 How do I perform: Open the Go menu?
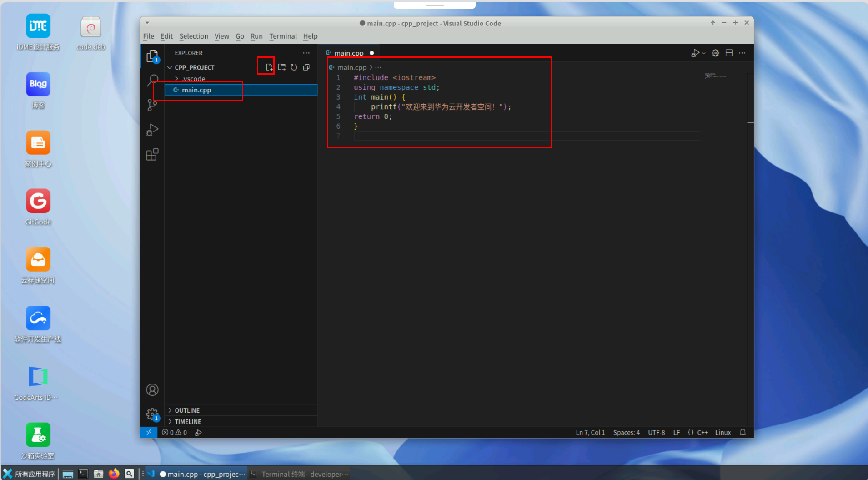(x=240, y=36)
